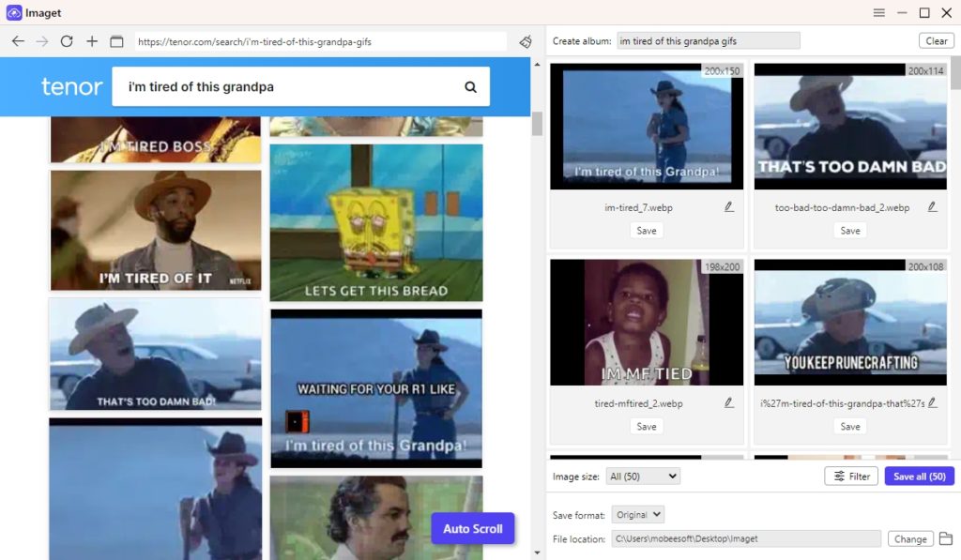Save too-bad-too-damn-bad_2.webp image
961x560 pixels.
coord(850,231)
